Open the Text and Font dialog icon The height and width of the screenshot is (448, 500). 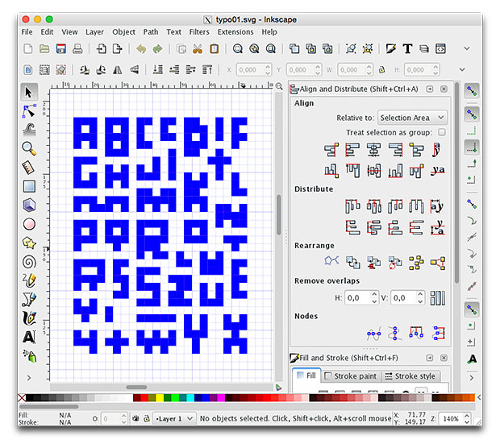coord(407,49)
